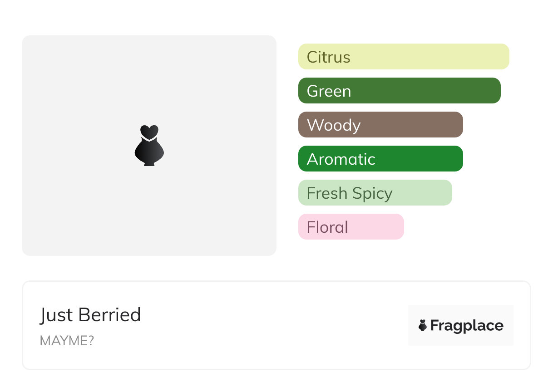Click the "Floral" text label
553x392 pixels.
(327, 227)
